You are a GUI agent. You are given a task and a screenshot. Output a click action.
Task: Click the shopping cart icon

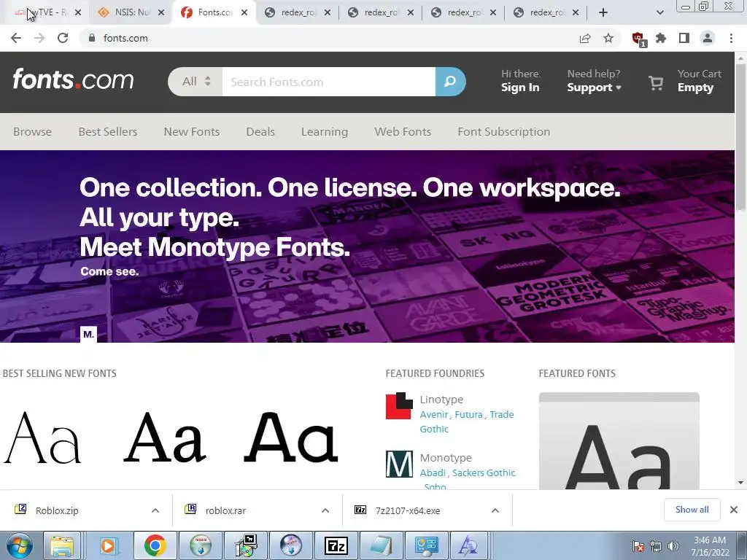point(656,83)
